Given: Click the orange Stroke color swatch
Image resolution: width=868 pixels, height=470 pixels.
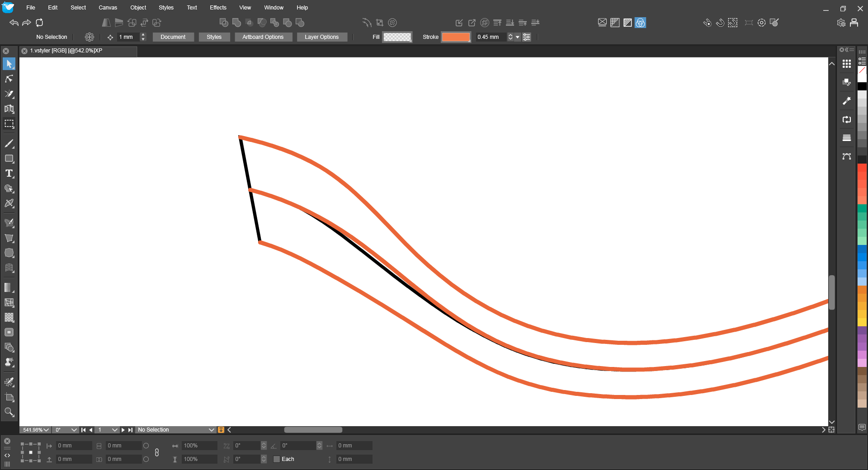Looking at the screenshot, I should point(456,37).
